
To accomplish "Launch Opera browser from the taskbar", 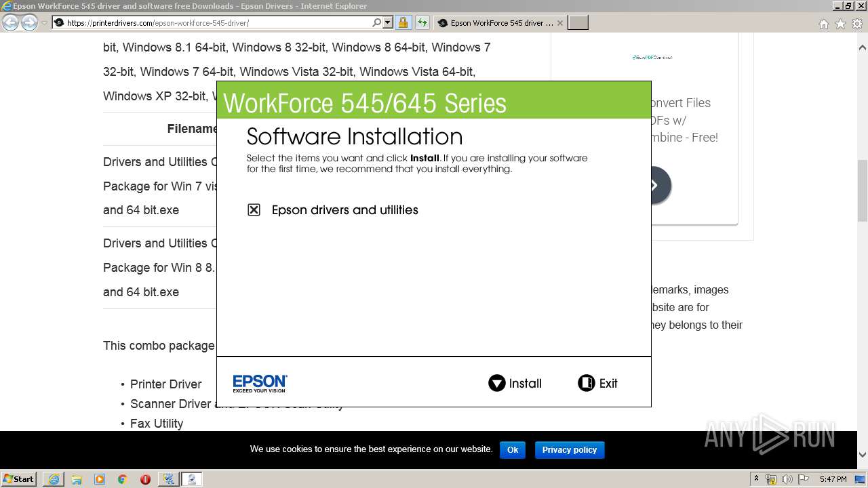I will (145, 479).
